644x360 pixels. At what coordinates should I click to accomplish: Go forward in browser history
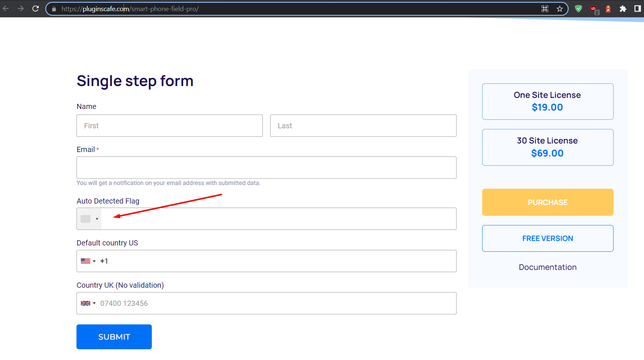tap(20, 9)
